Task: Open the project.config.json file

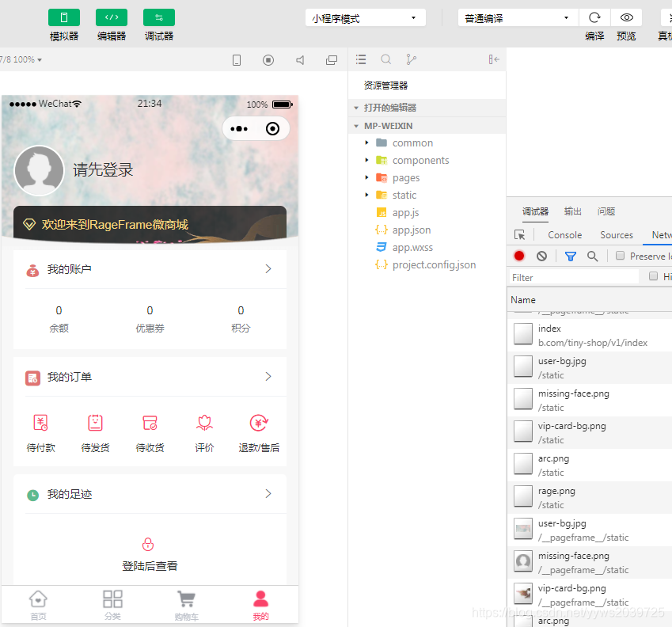Action: coord(427,265)
